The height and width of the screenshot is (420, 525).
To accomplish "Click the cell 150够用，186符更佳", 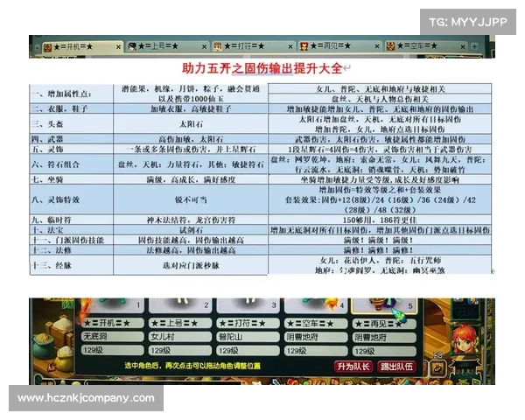I will coord(380,220).
